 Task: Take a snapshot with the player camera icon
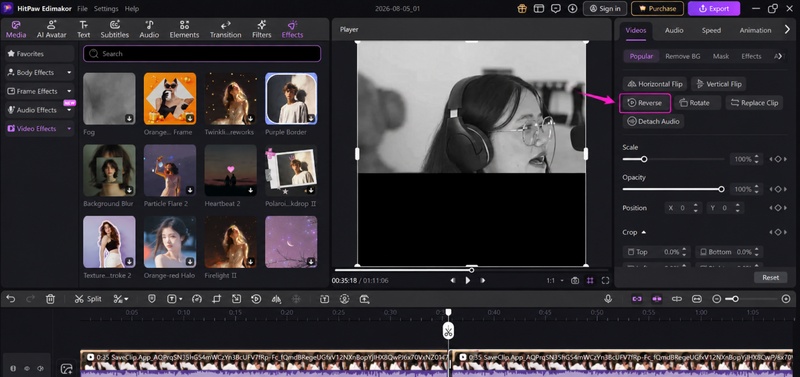click(575, 281)
